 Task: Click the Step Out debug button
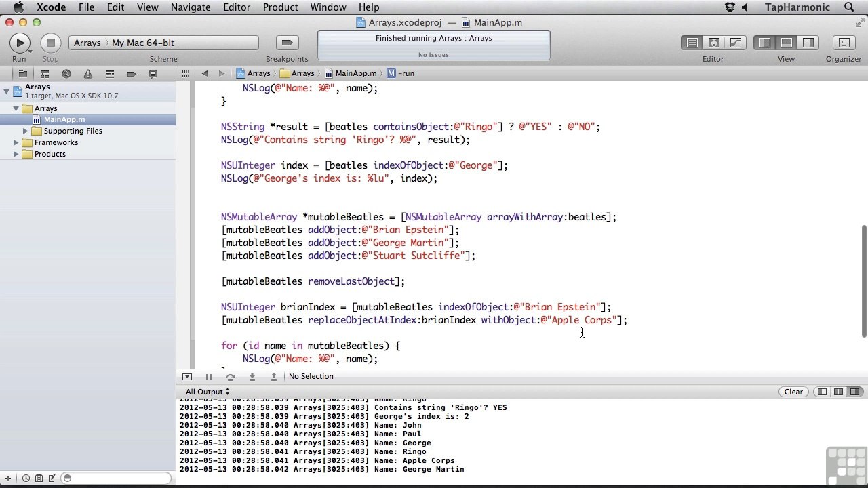click(x=274, y=377)
